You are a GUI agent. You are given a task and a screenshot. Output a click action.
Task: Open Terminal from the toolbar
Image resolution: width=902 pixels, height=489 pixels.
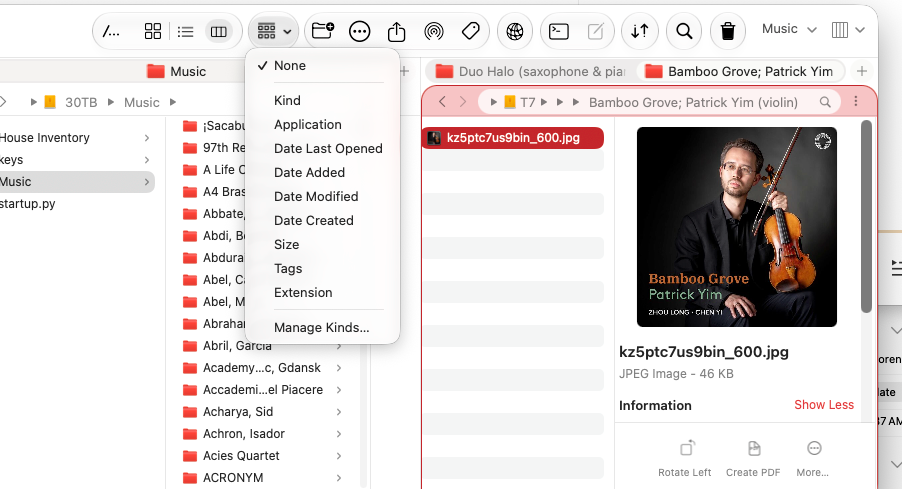point(559,31)
